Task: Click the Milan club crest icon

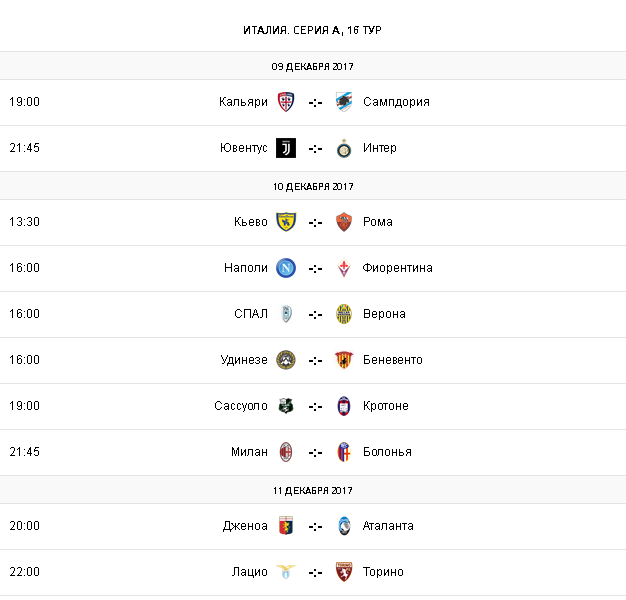Action: point(286,452)
